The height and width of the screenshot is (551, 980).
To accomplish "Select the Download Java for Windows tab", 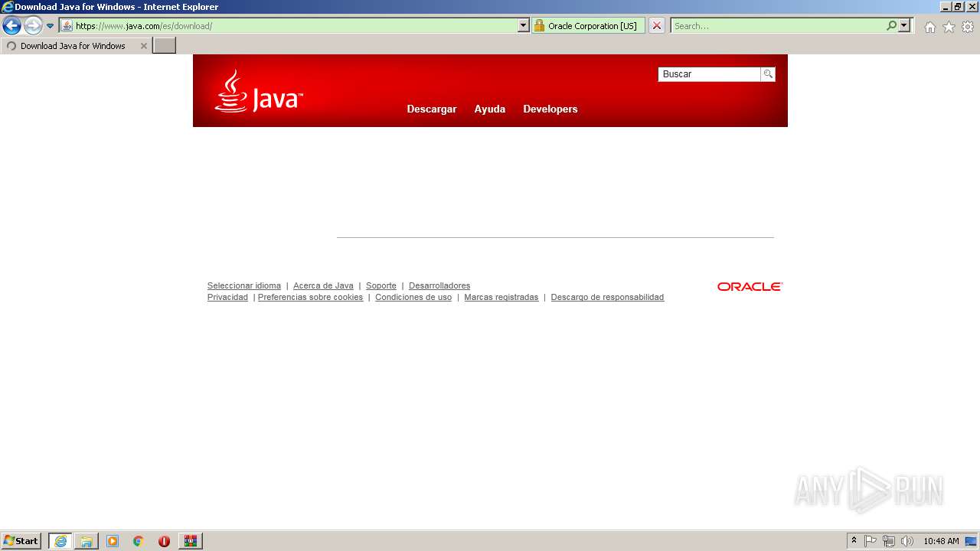I will tap(75, 46).
